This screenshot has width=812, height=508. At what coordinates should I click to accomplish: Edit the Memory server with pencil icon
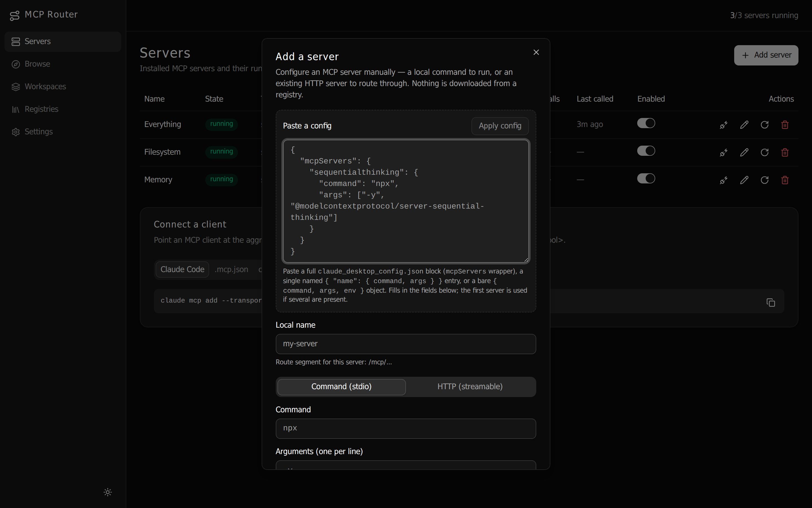pos(744,180)
